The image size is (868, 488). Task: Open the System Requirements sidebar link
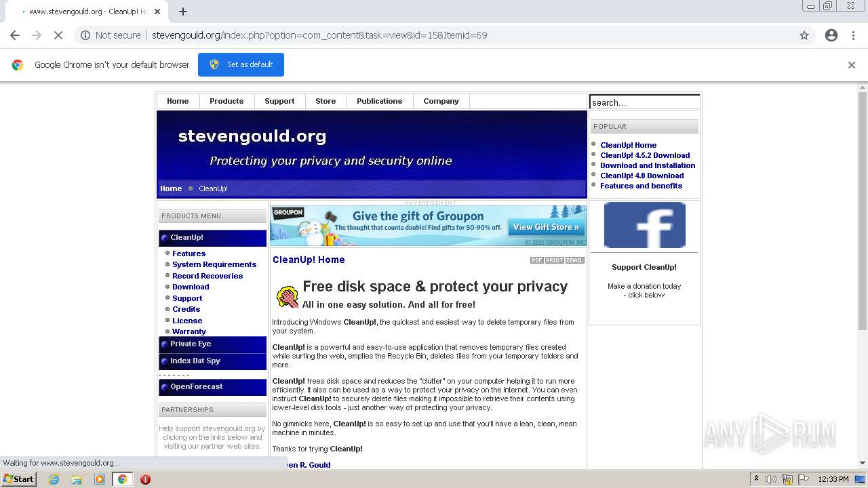[214, 264]
